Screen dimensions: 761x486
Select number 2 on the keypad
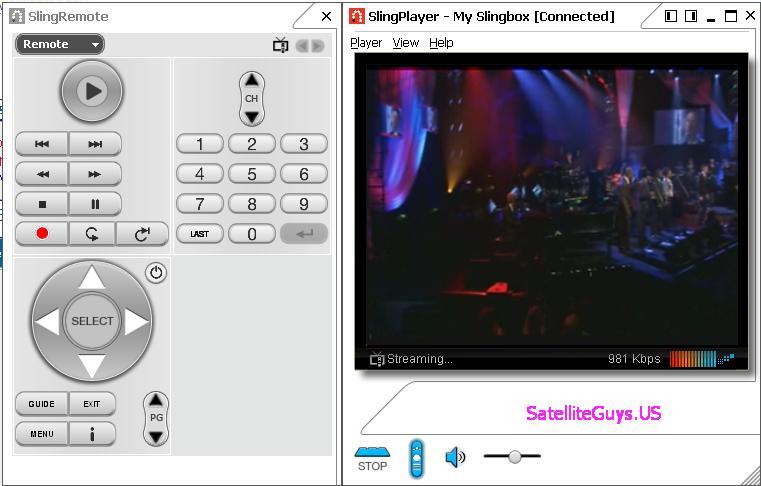coord(251,144)
